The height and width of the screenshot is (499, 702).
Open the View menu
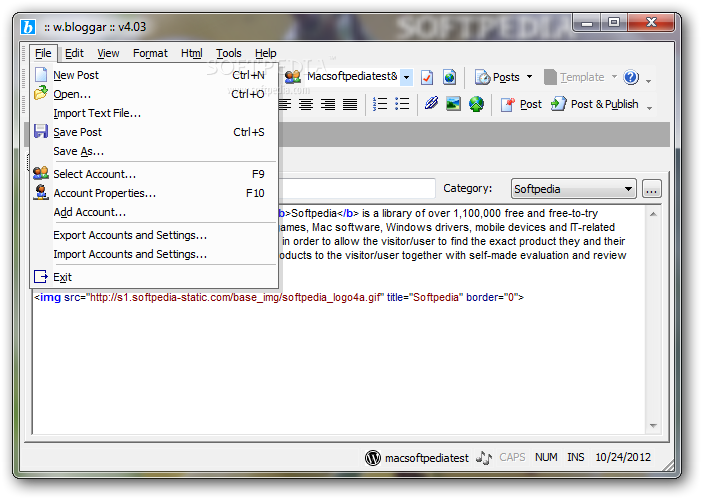(108, 53)
